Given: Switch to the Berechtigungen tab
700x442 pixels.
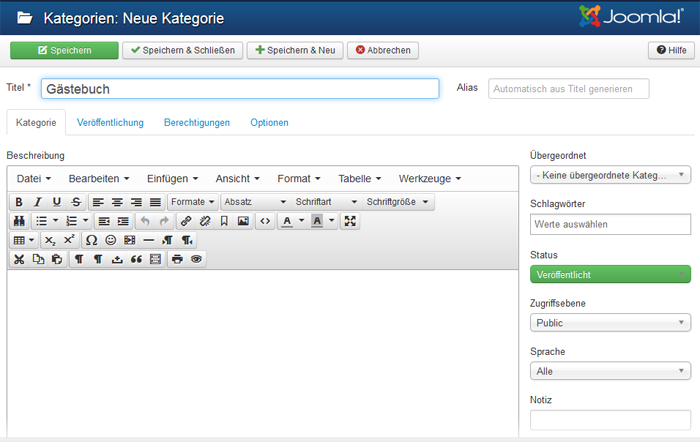Looking at the screenshot, I should tap(197, 123).
